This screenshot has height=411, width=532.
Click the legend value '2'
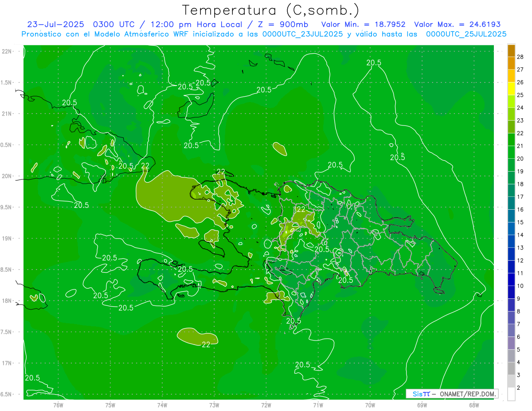pyautogui.click(x=519, y=388)
